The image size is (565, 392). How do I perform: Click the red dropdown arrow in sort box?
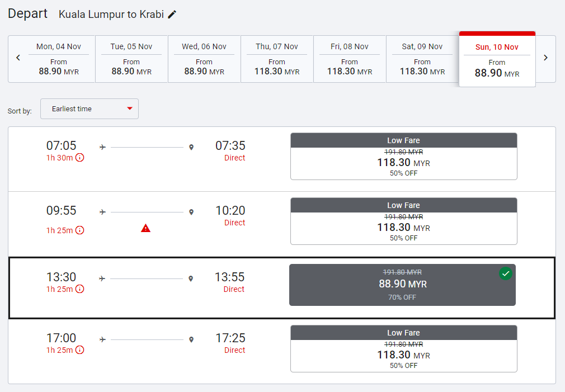point(130,108)
